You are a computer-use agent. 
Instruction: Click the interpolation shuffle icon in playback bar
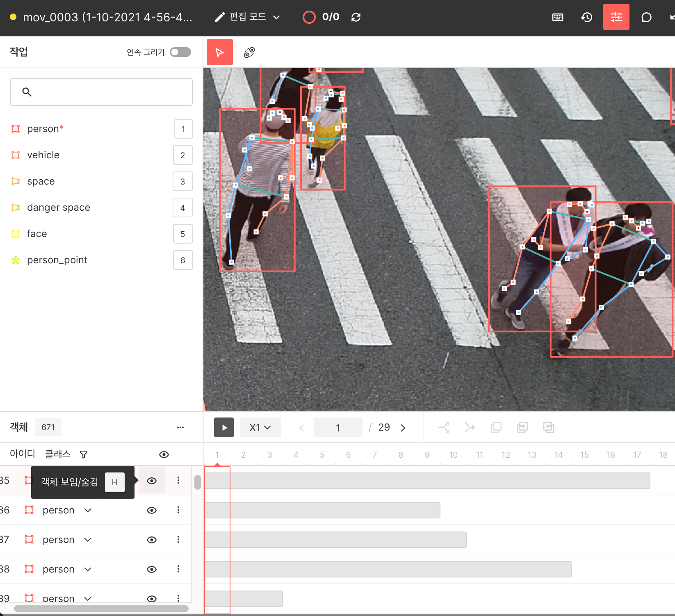tap(444, 427)
